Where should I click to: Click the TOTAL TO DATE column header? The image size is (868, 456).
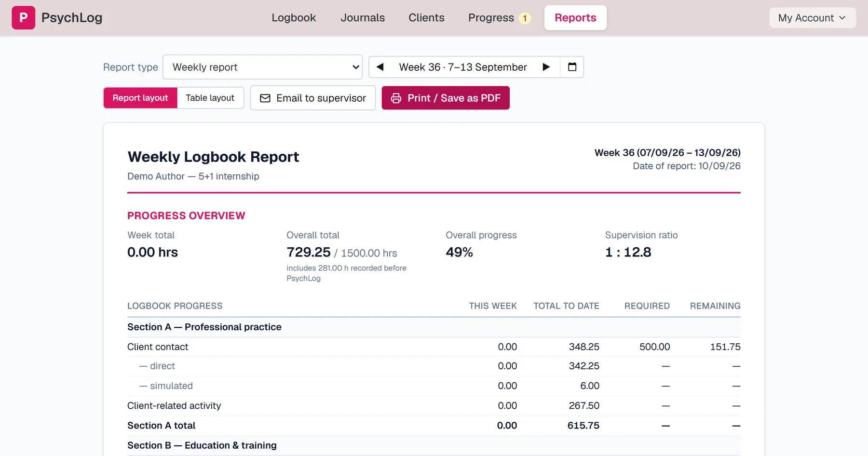[x=566, y=306]
